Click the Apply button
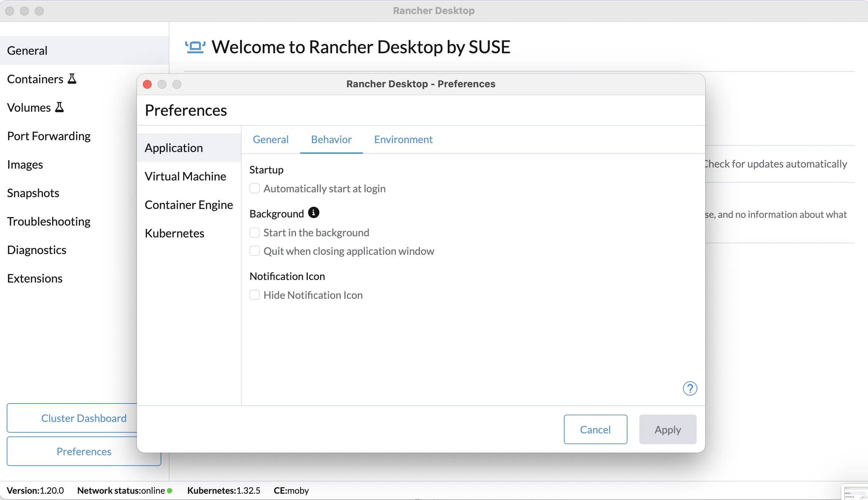The image size is (868, 500). point(668,429)
